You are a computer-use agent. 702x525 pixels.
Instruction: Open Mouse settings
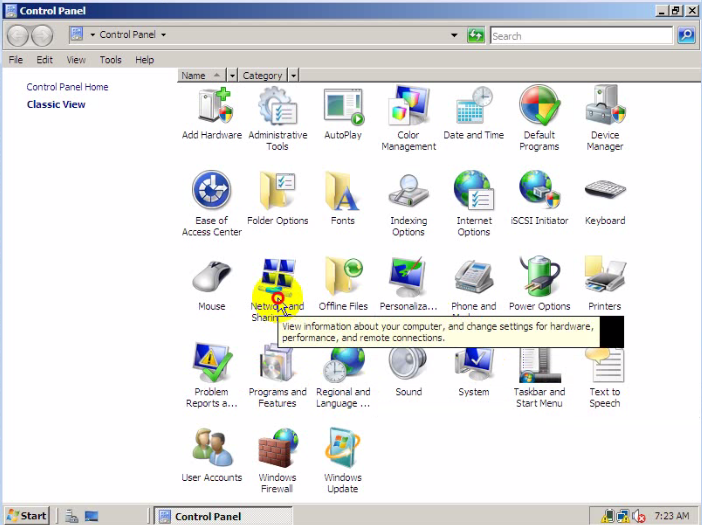coord(212,285)
